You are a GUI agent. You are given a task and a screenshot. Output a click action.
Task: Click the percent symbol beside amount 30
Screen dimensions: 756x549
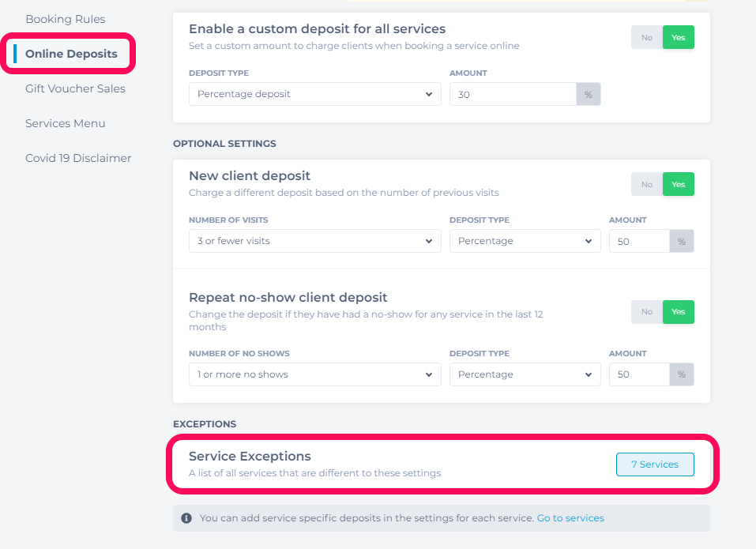click(589, 95)
